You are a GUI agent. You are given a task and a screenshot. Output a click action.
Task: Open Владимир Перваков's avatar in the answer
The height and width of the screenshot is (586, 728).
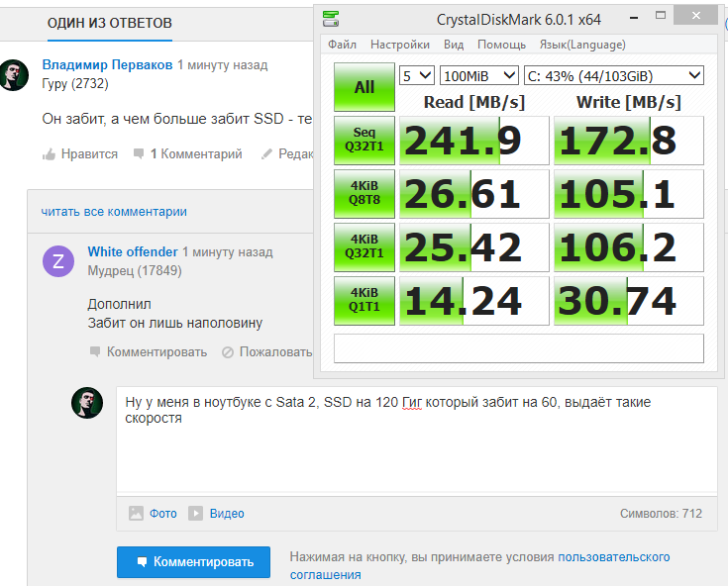14,75
